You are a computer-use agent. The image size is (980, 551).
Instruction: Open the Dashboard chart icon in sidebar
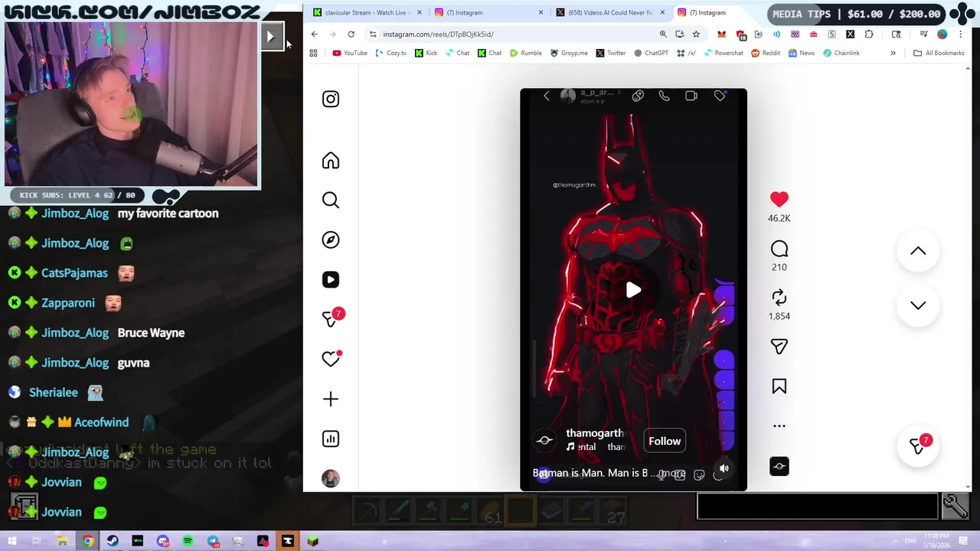[x=331, y=439]
